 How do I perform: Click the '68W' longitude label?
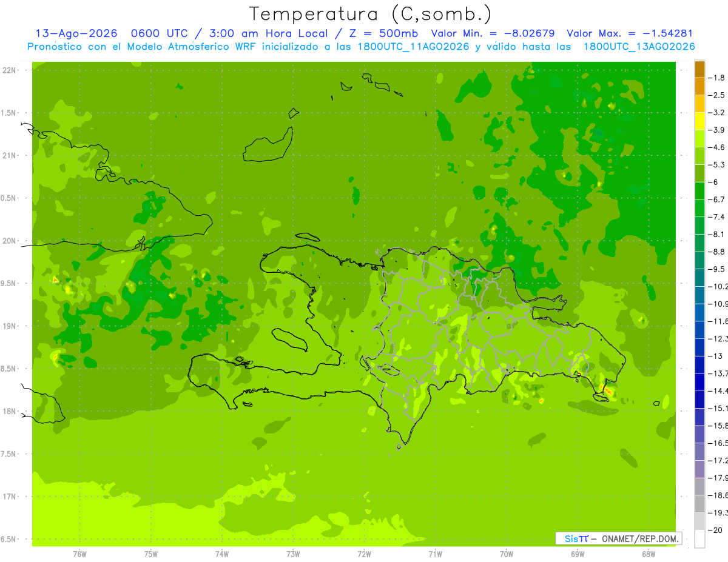coord(649,554)
